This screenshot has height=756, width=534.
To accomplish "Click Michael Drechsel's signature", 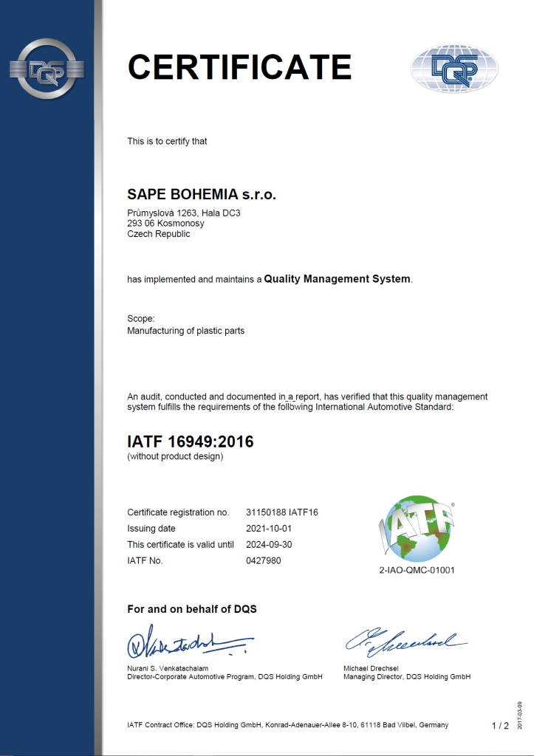I will [x=406, y=642].
